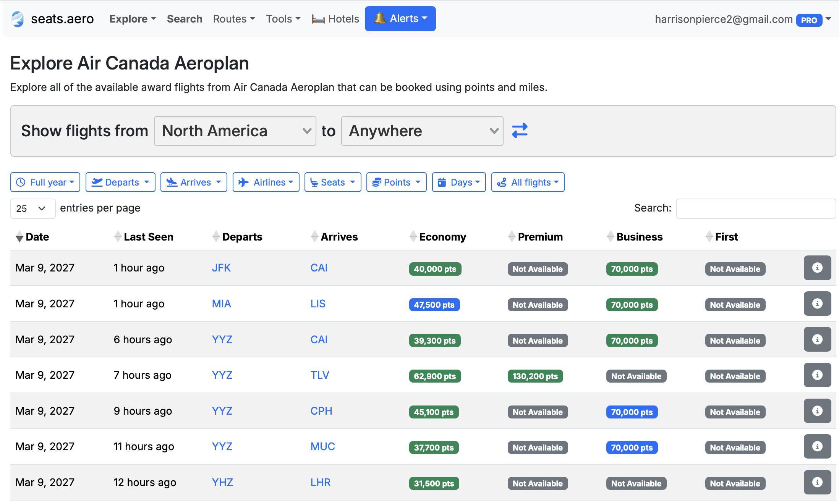This screenshot has width=839, height=504.
Task: Choose origin region North America dropdown
Action: [x=235, y=131]
